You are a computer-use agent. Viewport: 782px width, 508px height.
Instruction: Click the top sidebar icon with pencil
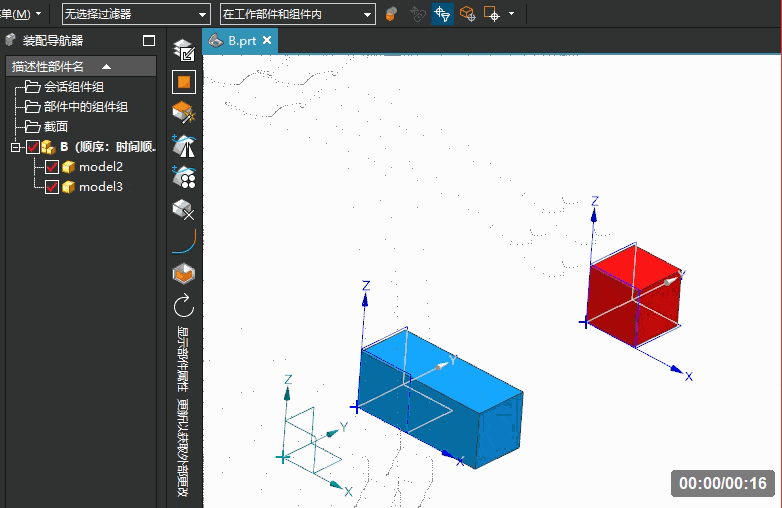(184, 50)
